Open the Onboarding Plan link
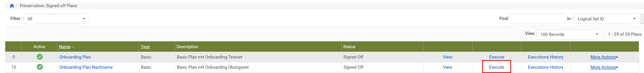The height and width of the screenshot is (73, 644). coord(75,57)
